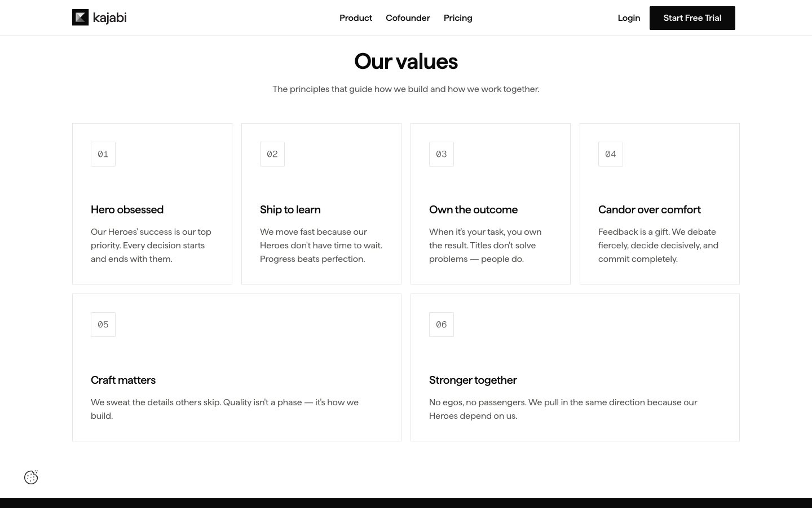
Task: Click the 05 number badge
Action: tap(103, 325)
